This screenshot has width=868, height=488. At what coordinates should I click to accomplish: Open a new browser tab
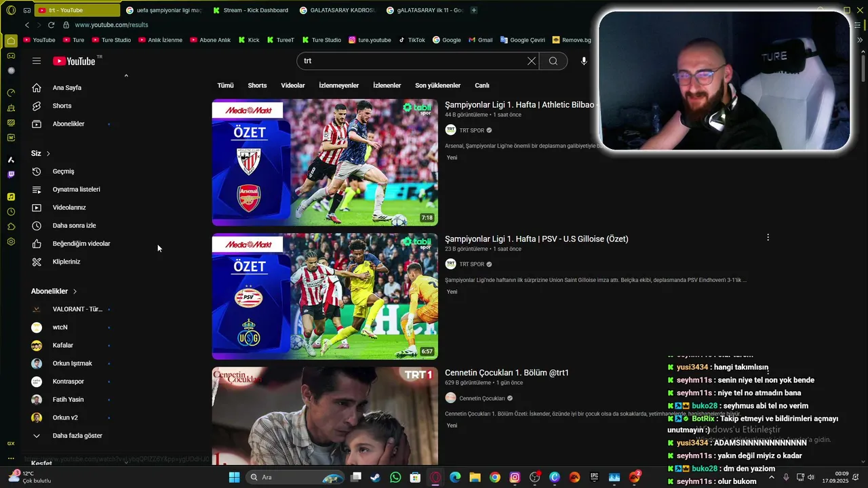click(473, 10)
